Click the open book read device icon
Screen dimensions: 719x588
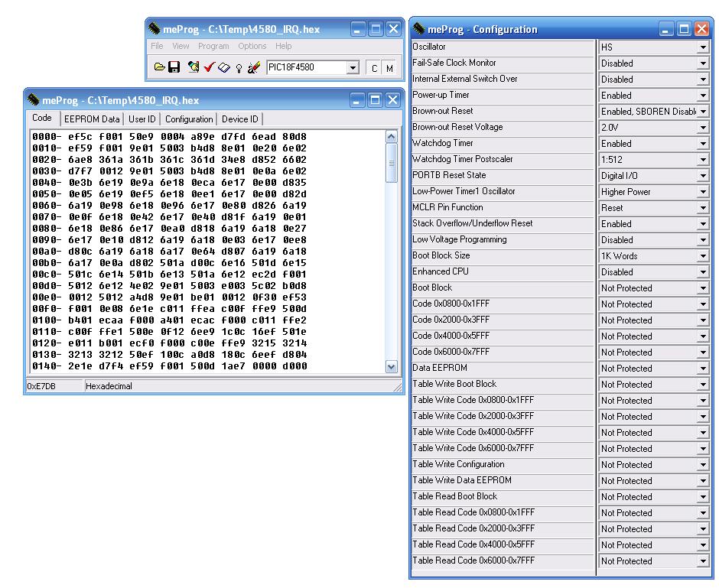(x=224, y=67)
